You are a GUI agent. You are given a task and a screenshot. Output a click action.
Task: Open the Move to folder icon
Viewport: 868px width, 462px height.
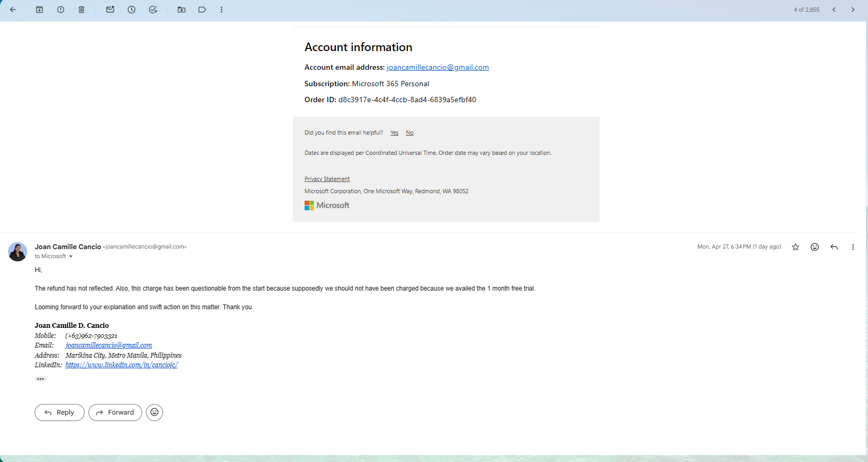(x=182, y=10)
